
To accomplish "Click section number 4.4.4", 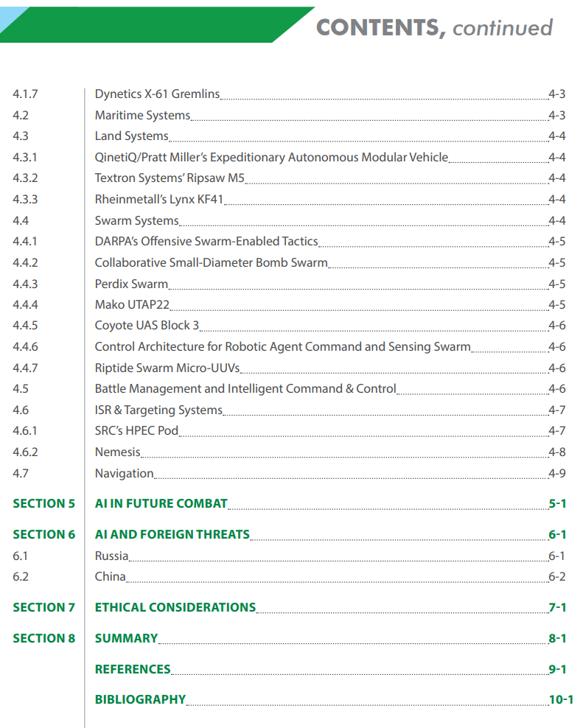I will [25, 305].
